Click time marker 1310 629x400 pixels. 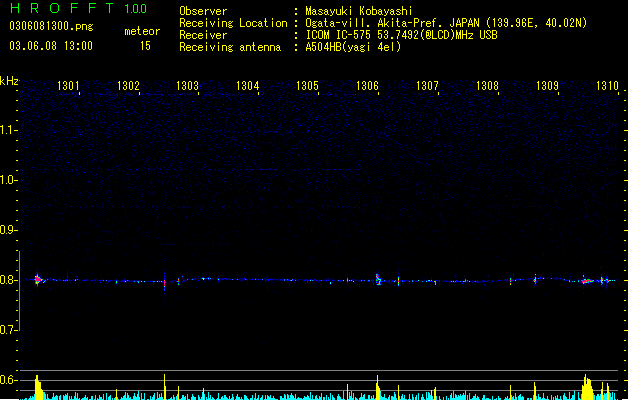[x=607, y=85]
